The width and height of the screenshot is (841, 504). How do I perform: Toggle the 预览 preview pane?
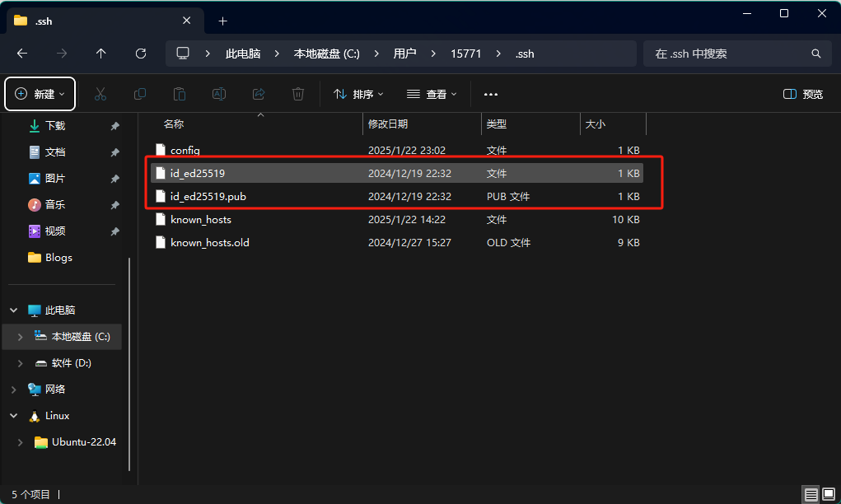tap(803, 94)
